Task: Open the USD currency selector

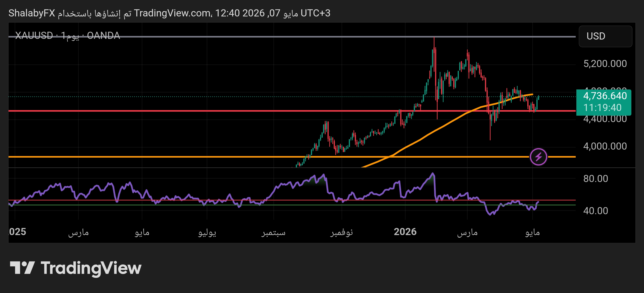Action: (x=605, y=36)
